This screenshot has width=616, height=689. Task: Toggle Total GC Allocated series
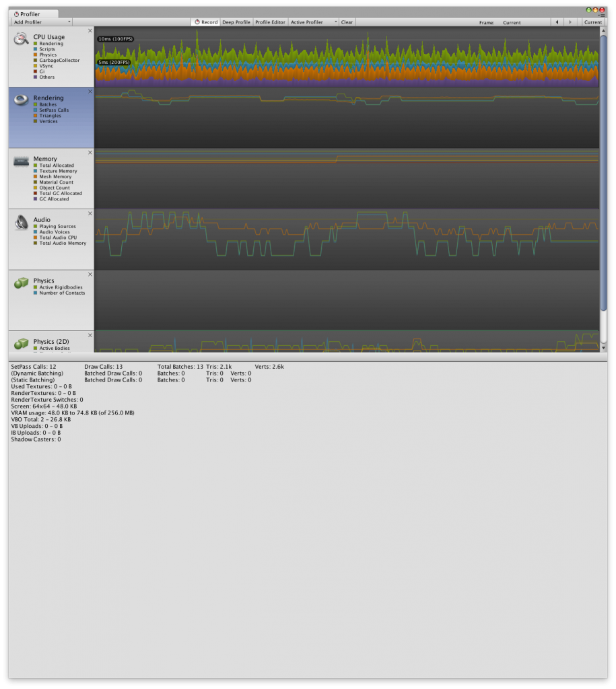coord(35,193)
